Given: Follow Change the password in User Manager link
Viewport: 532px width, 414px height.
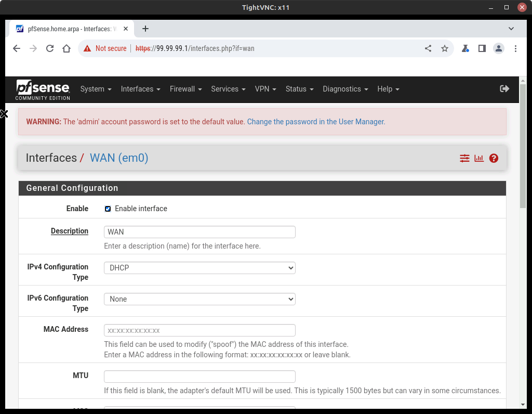Looking at the screenshot, I should pos(316,122).
